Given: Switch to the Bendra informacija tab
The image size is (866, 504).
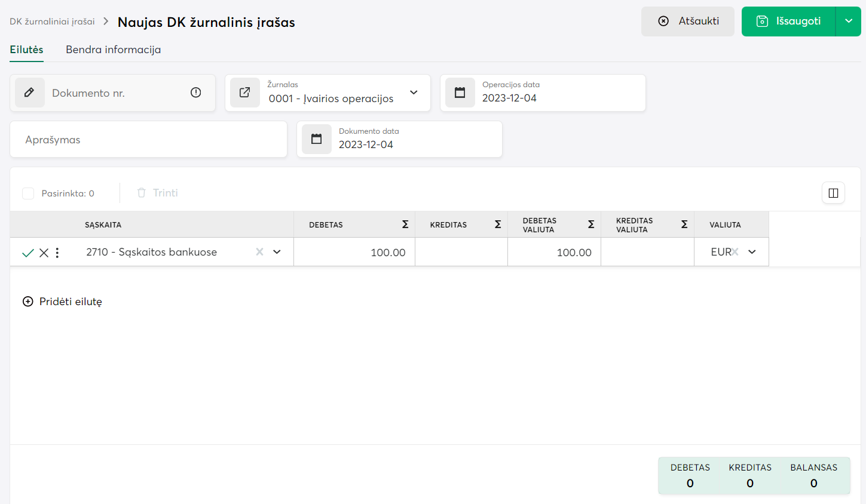Looking at the screenshot, I should pyautogui.click(x=113, y=50).
